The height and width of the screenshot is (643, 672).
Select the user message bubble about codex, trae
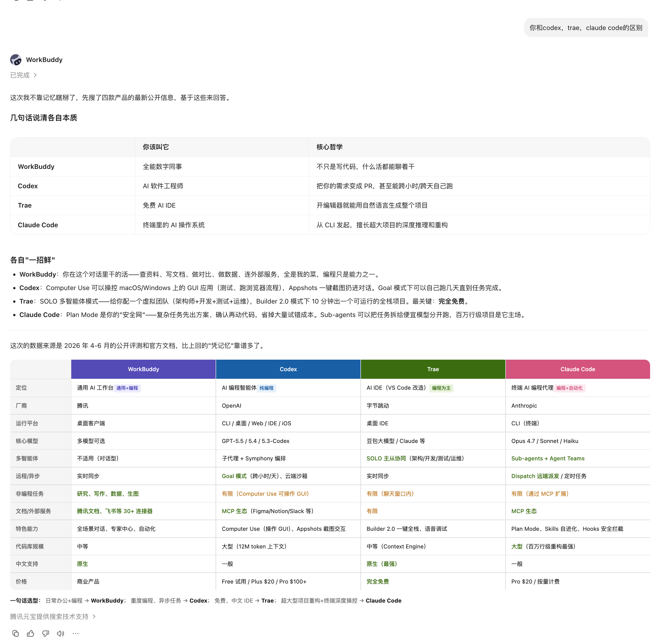pyautogui.click(x=586, y=28)
